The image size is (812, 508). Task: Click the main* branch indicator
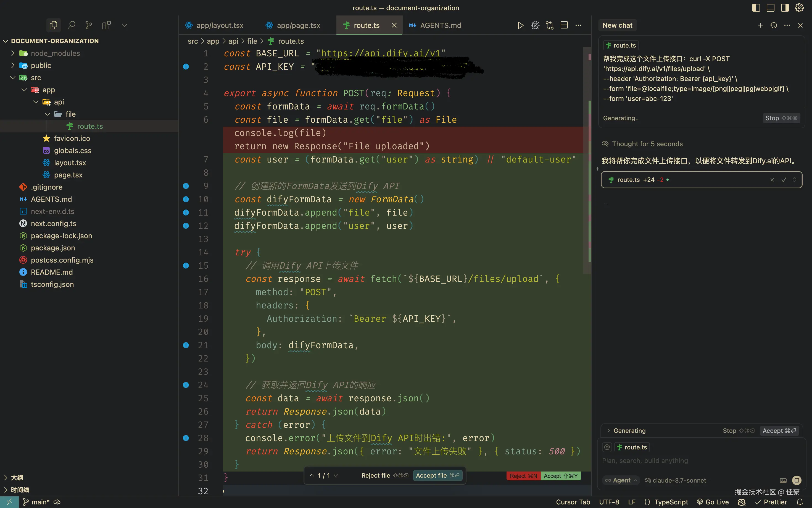36,502
